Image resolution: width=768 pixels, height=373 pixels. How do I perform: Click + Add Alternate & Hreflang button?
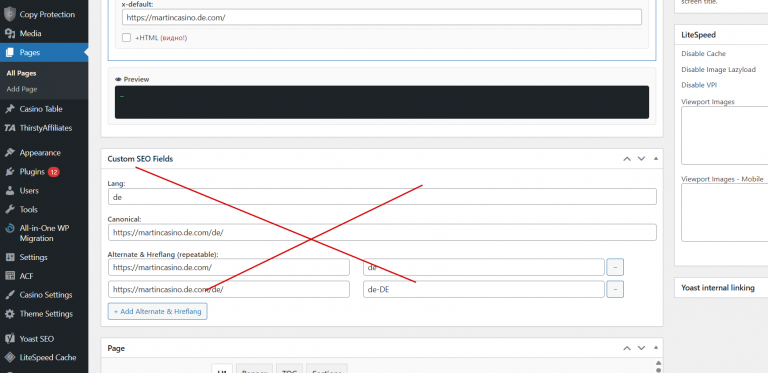158,311
